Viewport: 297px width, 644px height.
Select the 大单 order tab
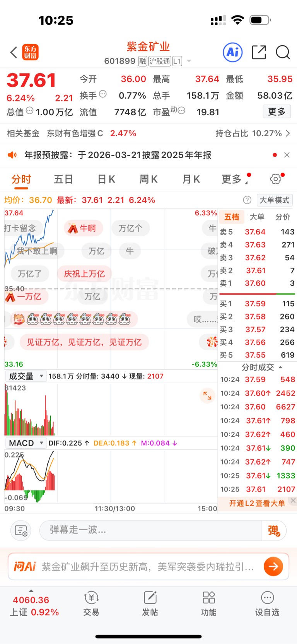(257, 217)
